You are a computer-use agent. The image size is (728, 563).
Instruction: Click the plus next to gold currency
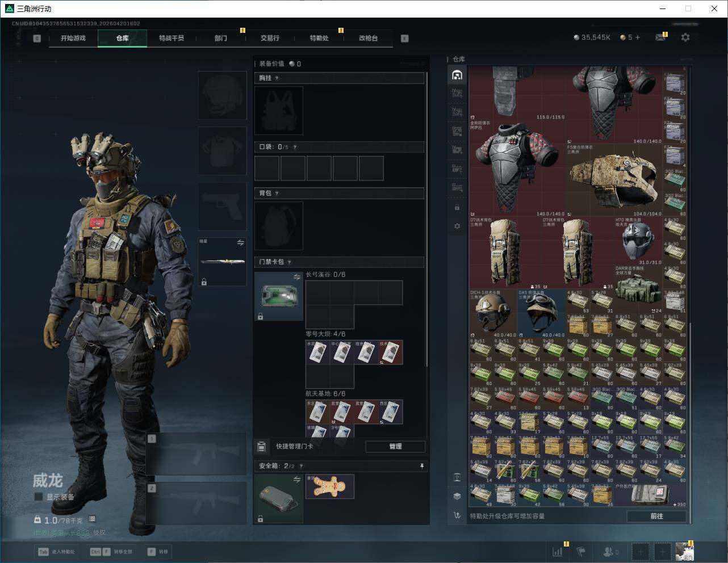click(638, 37)
